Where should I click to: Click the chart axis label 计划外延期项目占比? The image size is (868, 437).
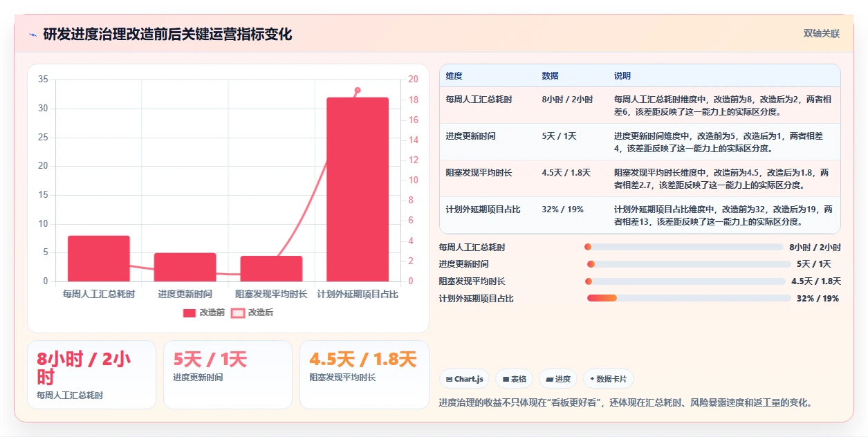[x=358, y=295]
